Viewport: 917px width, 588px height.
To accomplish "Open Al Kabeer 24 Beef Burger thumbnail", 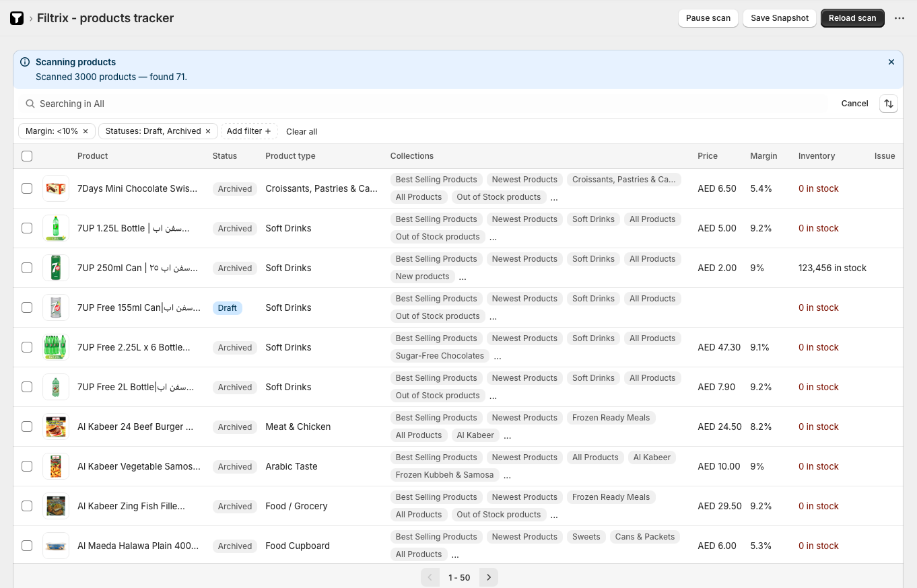I will (x=56, y=427).
